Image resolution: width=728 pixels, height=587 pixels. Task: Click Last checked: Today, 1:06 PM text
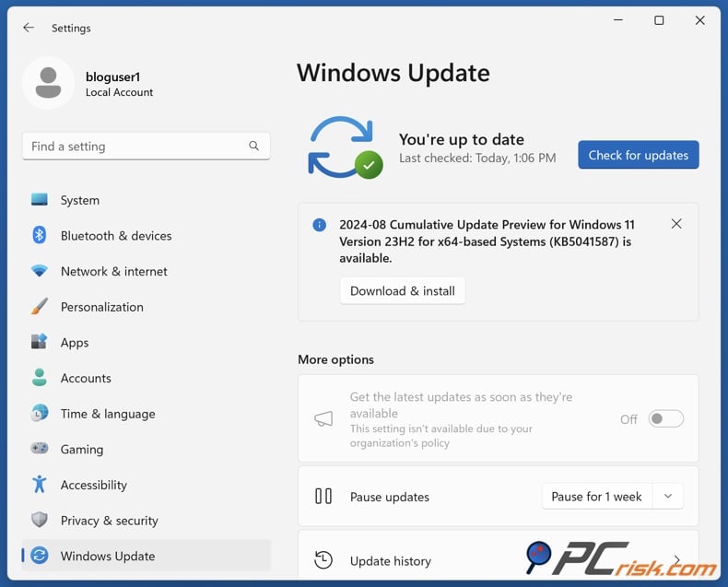[x=477, y=158]
